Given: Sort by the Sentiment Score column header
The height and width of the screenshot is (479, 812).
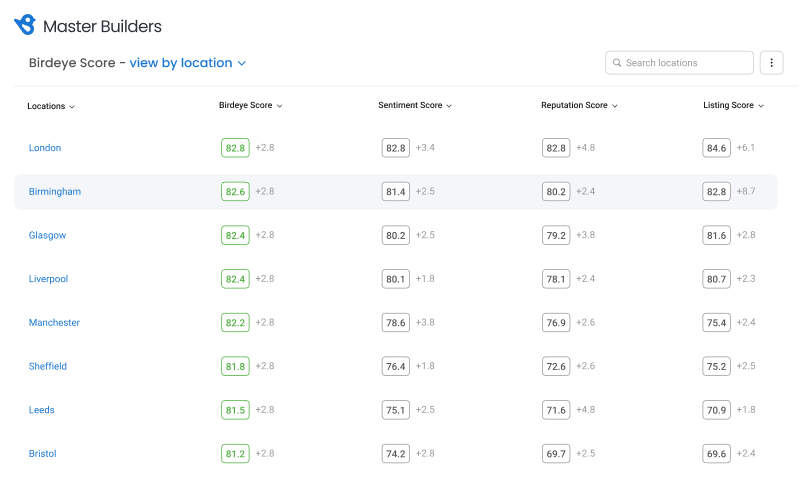Looking at the screenshot, I should click(x=415, y=105).
